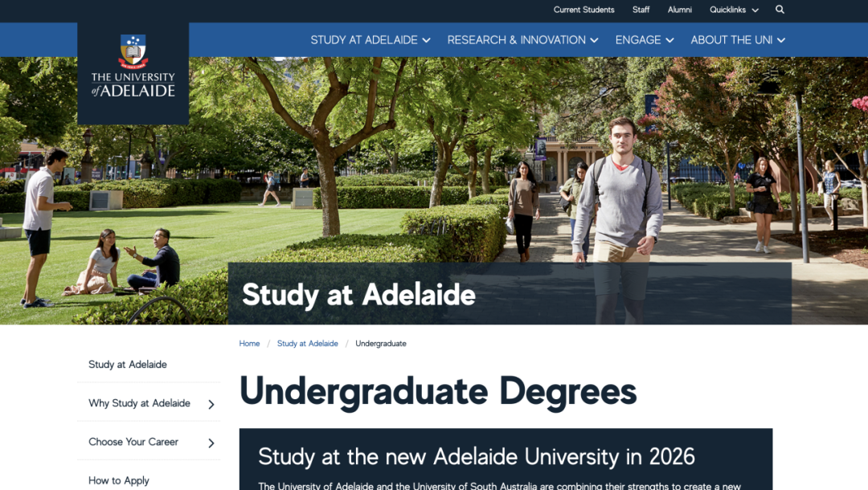Click the Study at Adelaide breadcrumb
This screenshot has height=490, width=868.
[x=307, y=344]
